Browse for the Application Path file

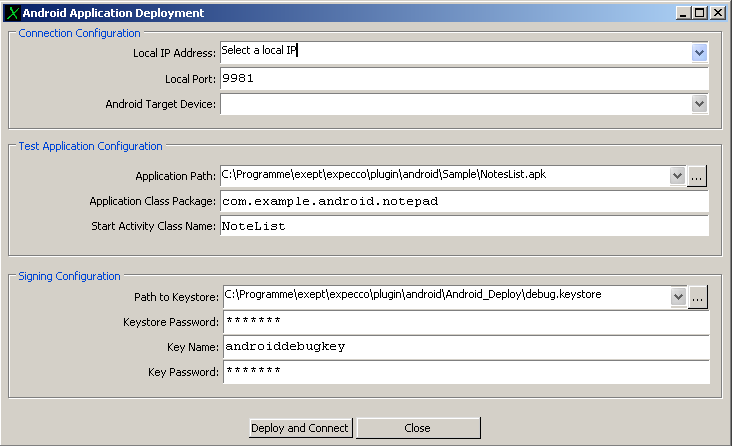(x=698, y=176)
